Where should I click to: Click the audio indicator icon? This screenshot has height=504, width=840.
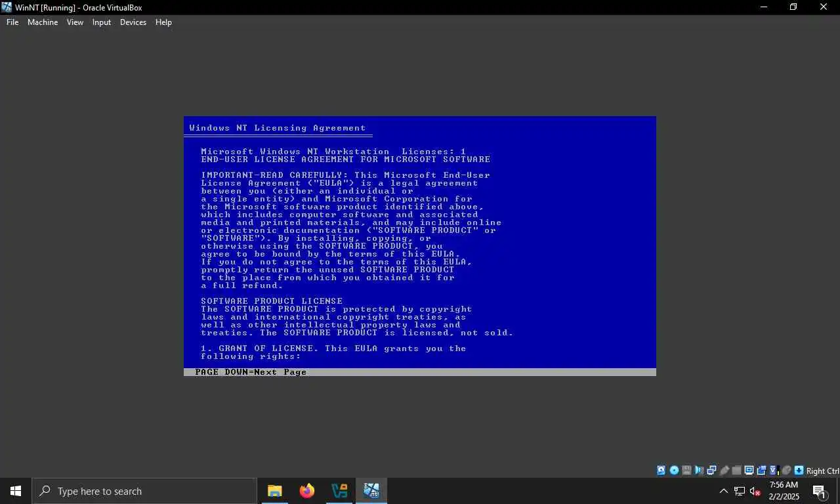coord(699,471)
